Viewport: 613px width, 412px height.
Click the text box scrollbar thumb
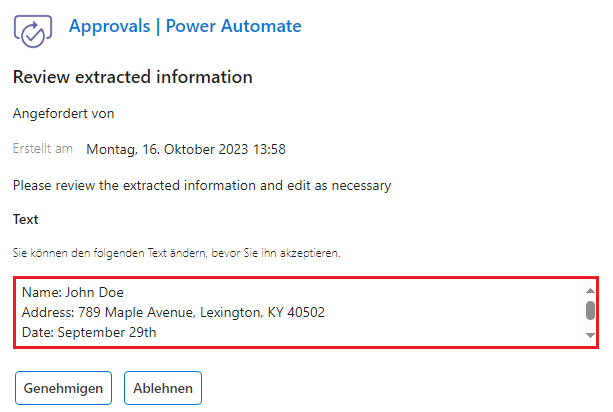click(590, 310)
